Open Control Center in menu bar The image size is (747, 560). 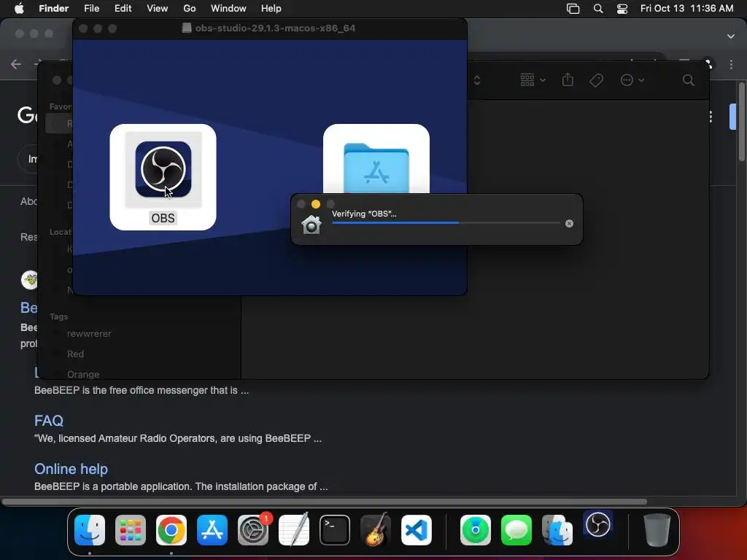[622, 9]
